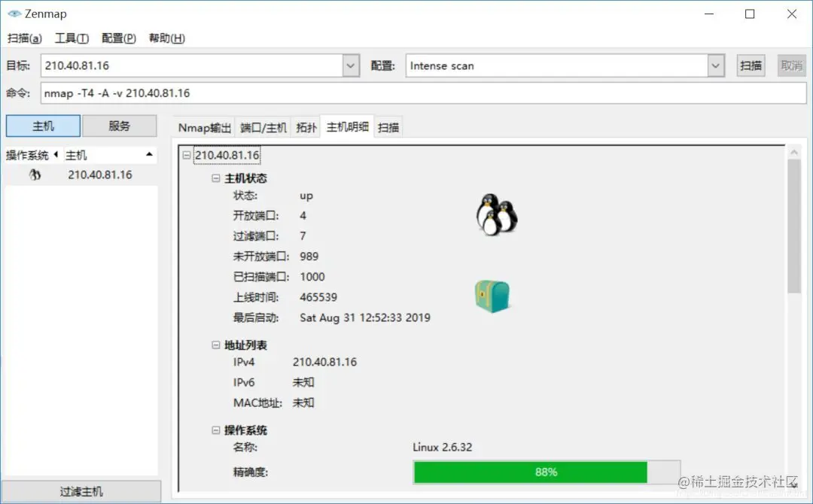Viewport: 813px width, 504px height.
Task: Switch to the 拓扑 tab
Action: coord(306,127)
